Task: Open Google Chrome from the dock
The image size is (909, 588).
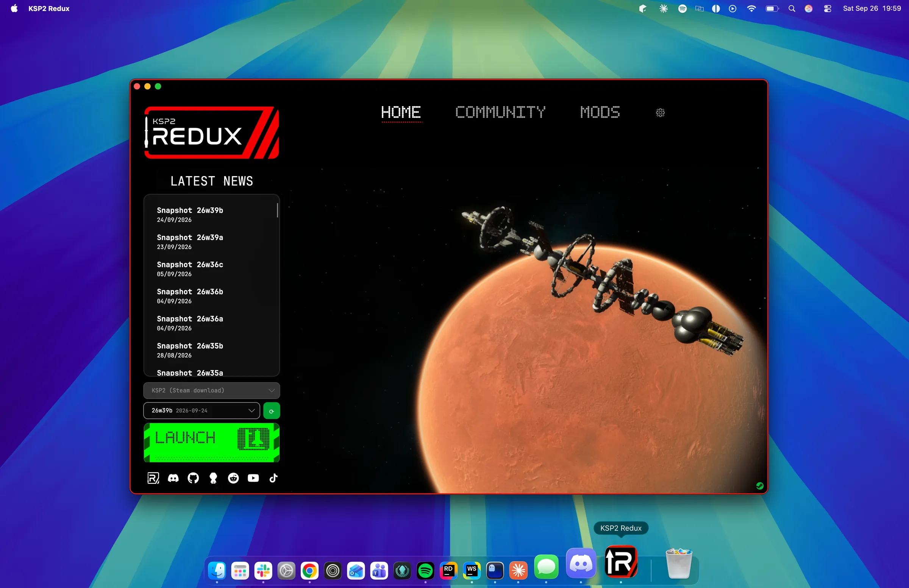Action: pyautogui.click(x=309, y=571)
